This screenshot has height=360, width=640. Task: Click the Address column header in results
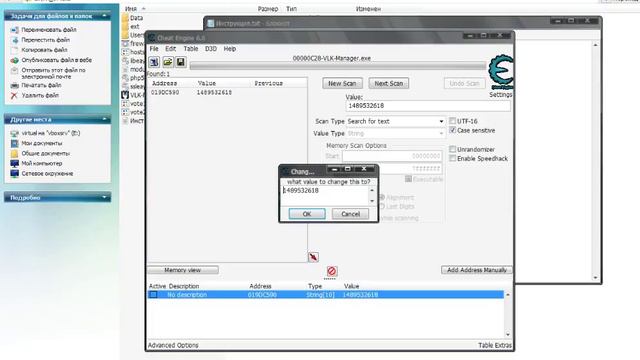(x=164, y=83)
